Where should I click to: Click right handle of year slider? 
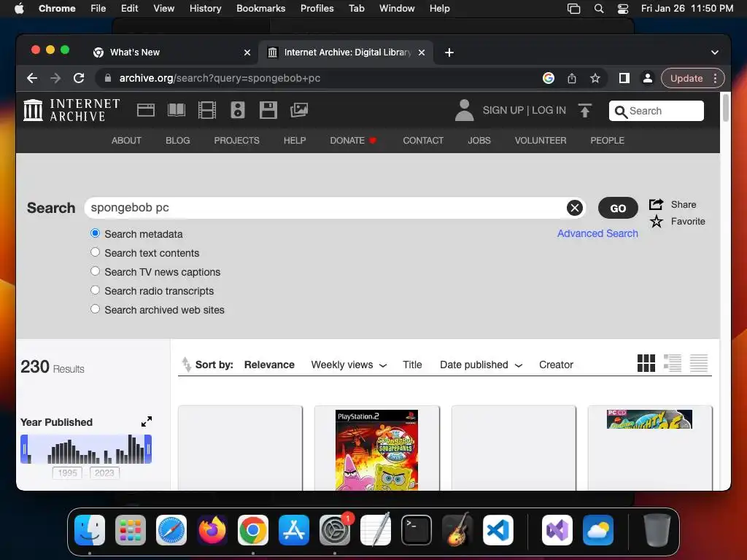click(x=148, y=449)
